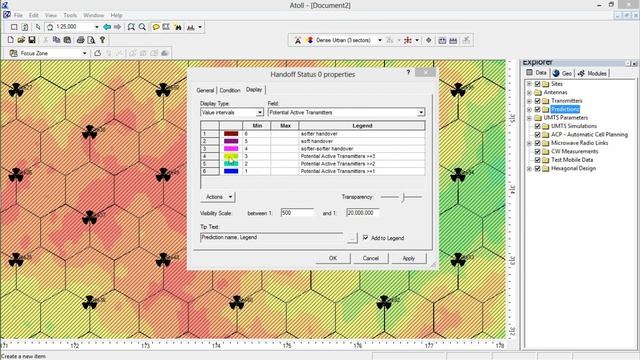Click the dark red swatch in row 1
Viewport: 640px width, 360px height.
coord(231,133)
